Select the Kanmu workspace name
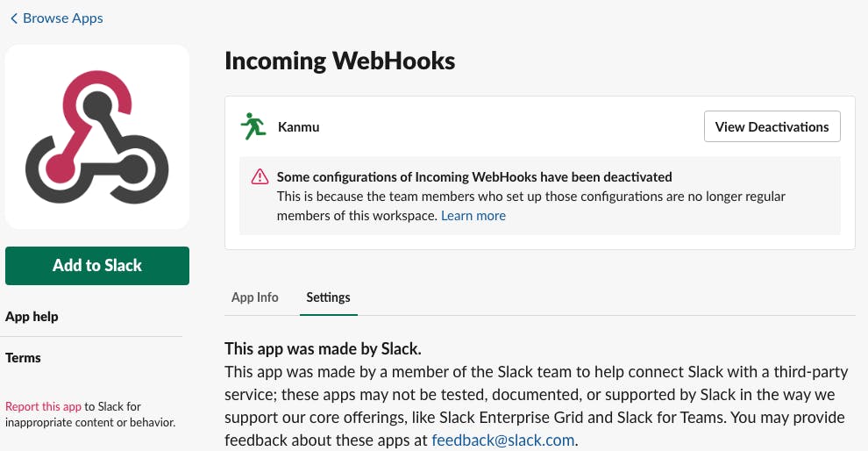The width and height of the screenshot is (868, 451). click(x=298, y=127)
